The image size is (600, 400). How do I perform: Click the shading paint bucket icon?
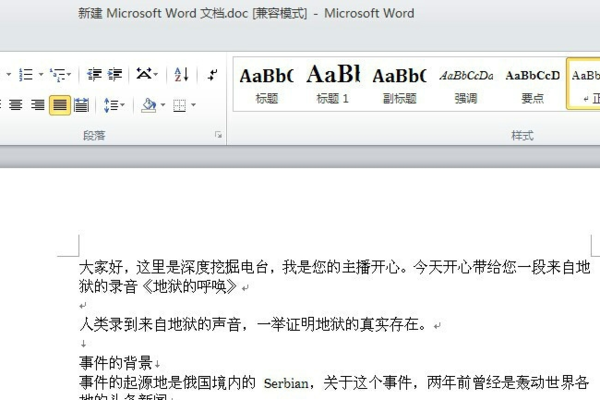pos(149,105)
